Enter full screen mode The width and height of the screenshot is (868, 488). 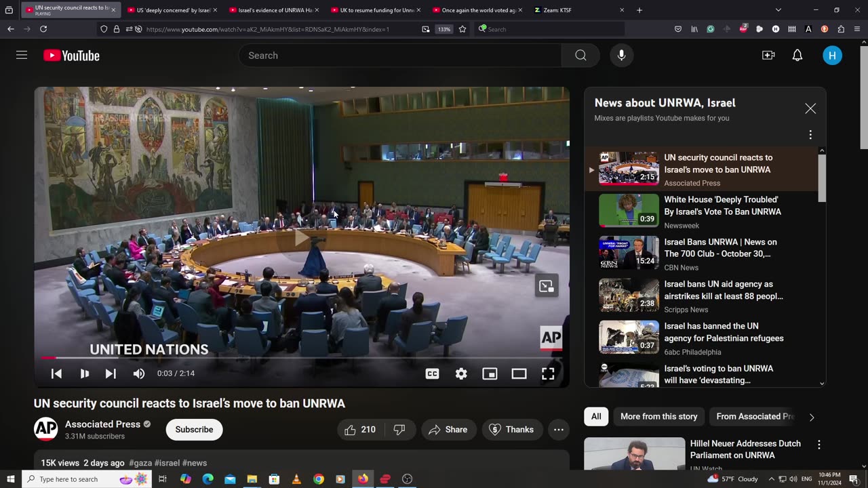[548, 373]
